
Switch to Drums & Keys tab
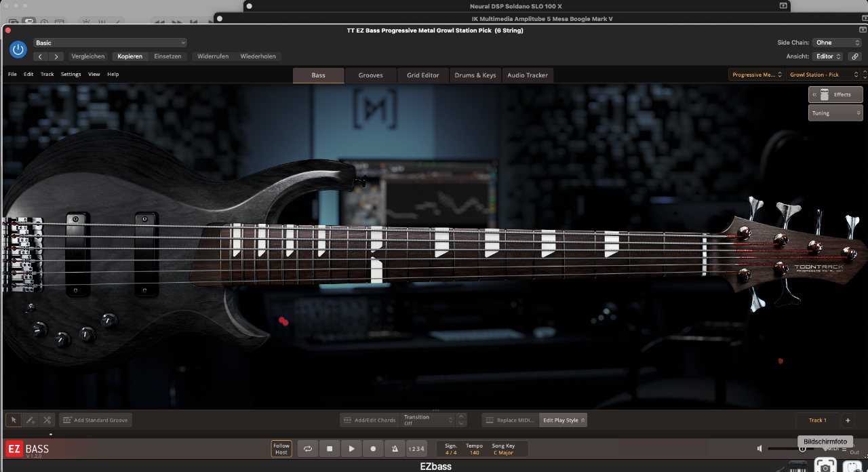tap(475, 75)
